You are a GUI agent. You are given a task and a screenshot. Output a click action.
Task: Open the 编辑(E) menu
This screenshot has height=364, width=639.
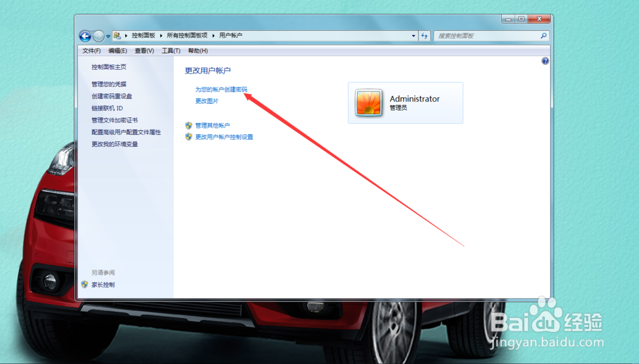(x=118, y=51)
